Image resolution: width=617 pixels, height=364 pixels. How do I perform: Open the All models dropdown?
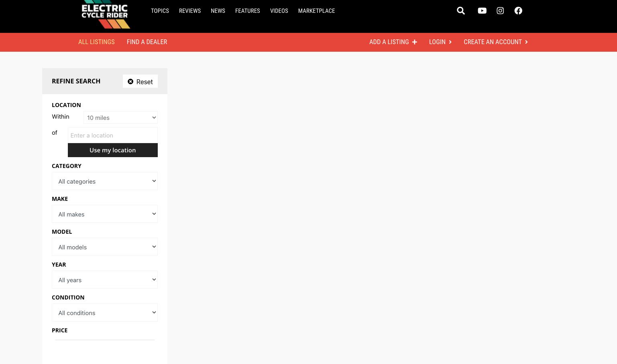pyautogui.click(x=105, y=247)
